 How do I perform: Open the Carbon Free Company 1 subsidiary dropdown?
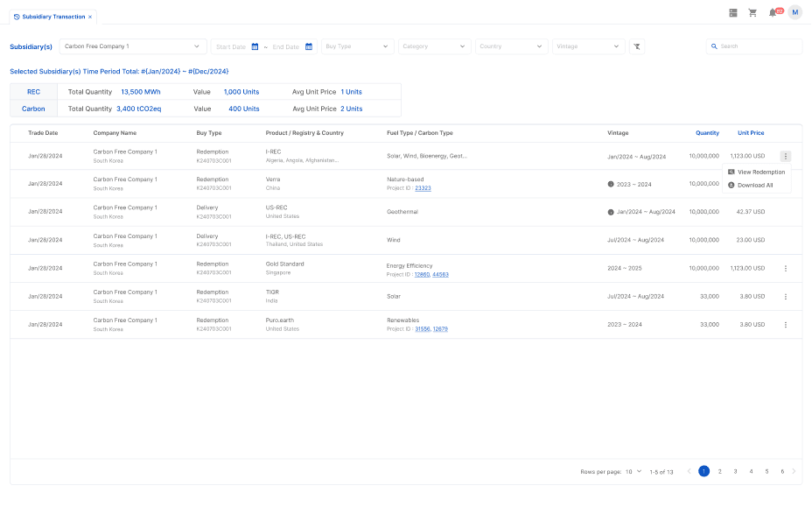click(x=132, y=46)
